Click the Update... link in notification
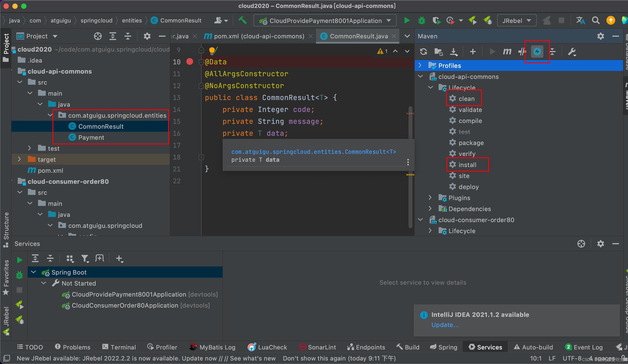628x364 pixels. click(x=445, y=325)
